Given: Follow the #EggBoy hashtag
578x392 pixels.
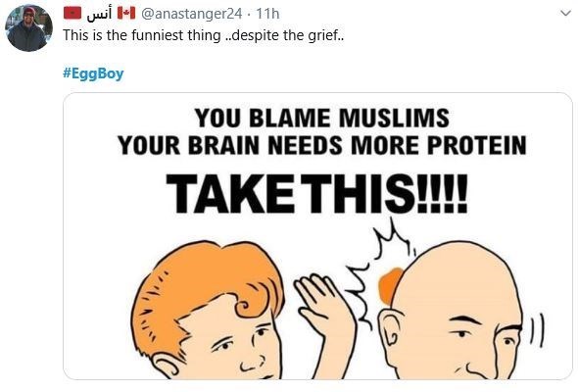Looking at the screenshot, I should point(93,73).
